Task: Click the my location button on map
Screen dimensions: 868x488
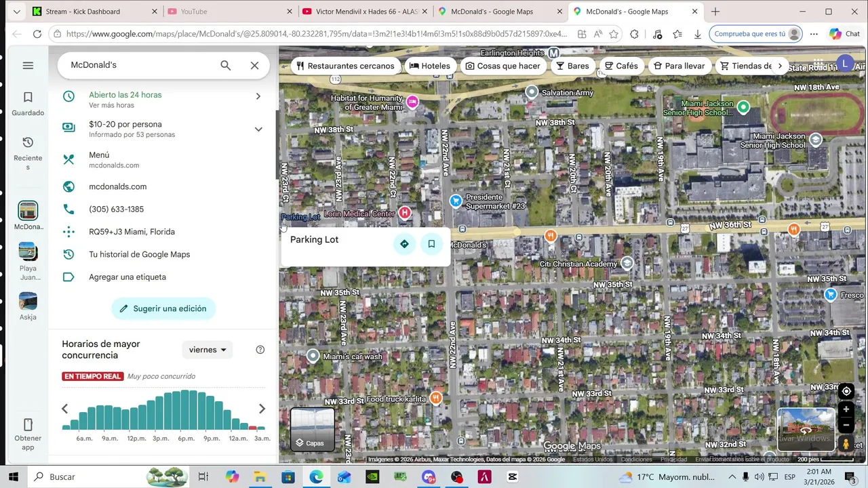Action: click(846, 391)
